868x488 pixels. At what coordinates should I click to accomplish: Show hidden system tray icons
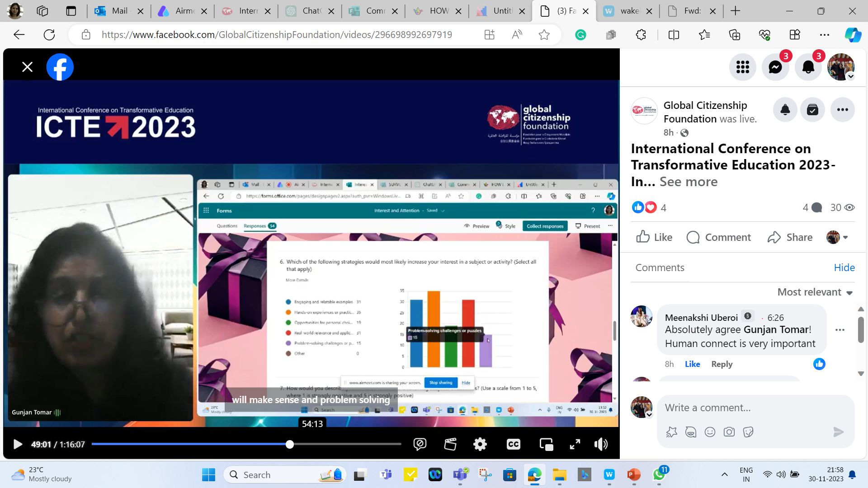pyautogui.click(x=724, y=474)
